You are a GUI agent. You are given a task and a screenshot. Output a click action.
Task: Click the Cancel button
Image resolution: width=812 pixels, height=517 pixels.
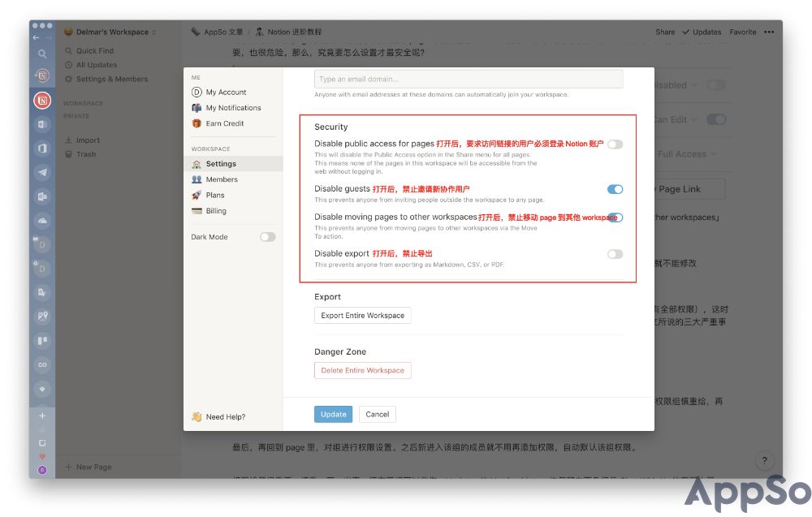tap(377, 414)
